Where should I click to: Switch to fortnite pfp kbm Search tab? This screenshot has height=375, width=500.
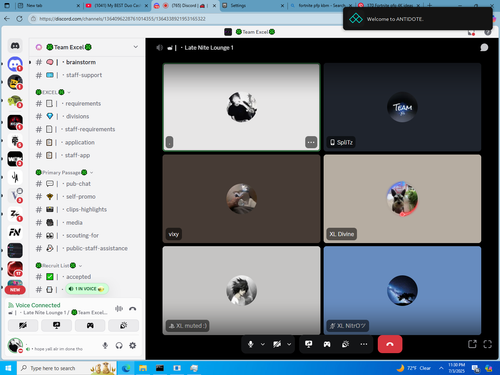[x=321, y=6]
